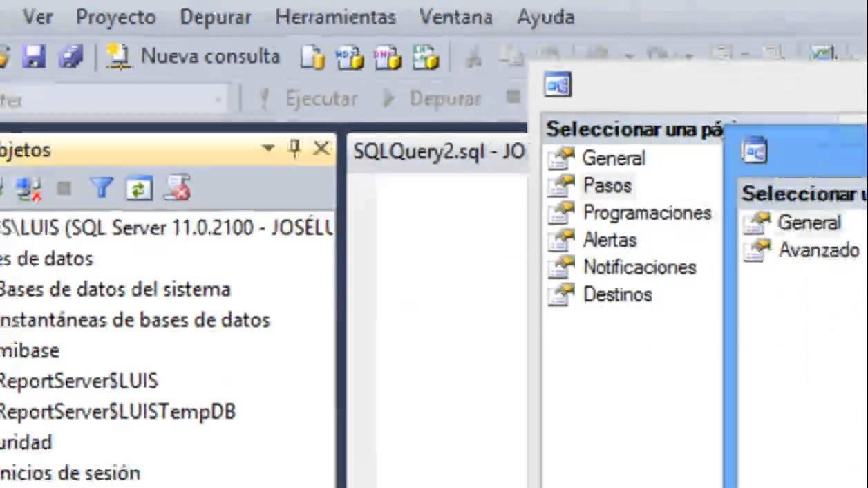This screenshot has height=488, width=868.
Task: Select the Destinos page
Action: tap(618, 294)
